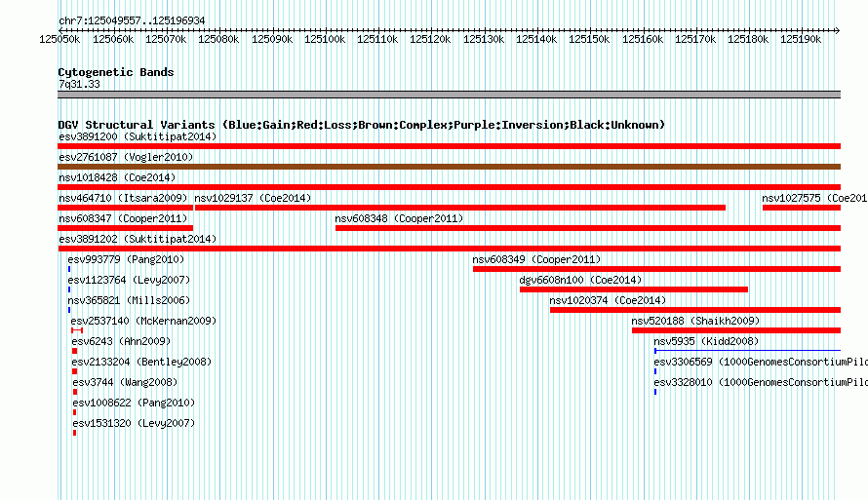Click the esv3891200 (Suktitipat2014) variant label
The image size is (868, 500).
[x=138, y=136]
